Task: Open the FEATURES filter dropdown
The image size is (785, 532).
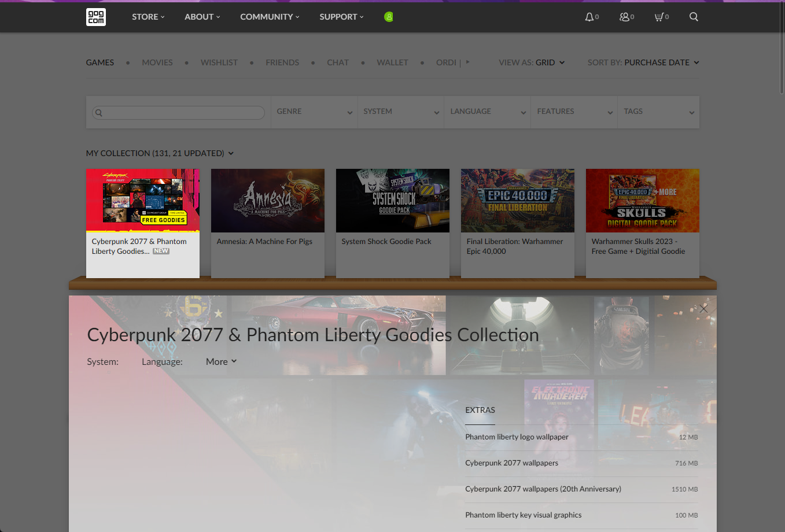Action: coord(574,112)
